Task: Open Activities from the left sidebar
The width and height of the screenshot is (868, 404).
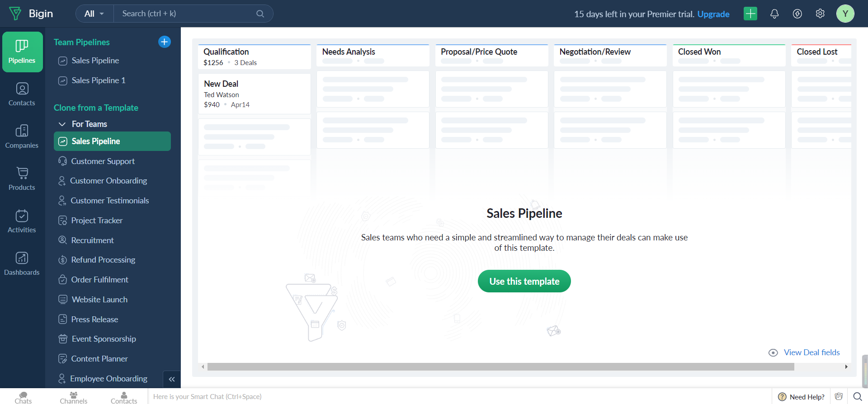Action: point(22,221)
